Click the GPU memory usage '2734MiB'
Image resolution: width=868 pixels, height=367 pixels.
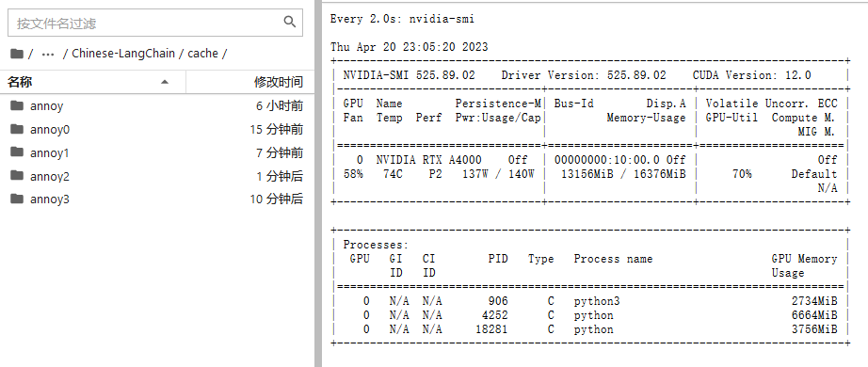click(813, 301)
